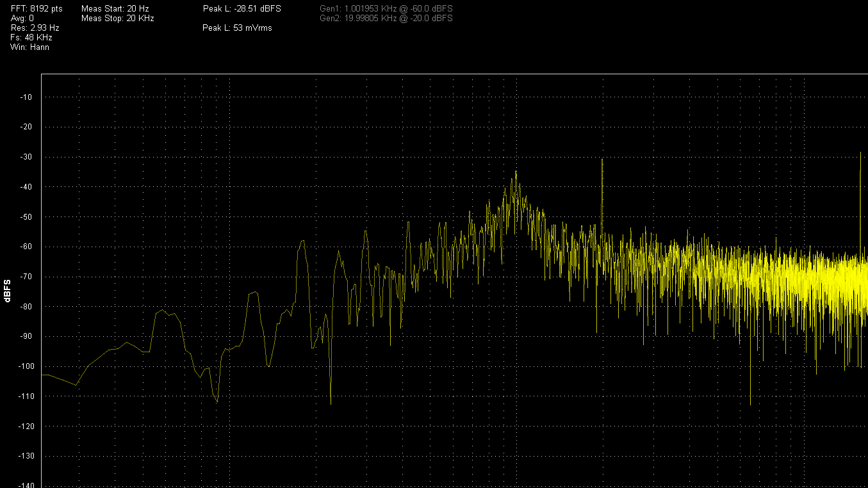Click the -10 axis tick label
The image size is (868, 488).
tap(25, 97)
